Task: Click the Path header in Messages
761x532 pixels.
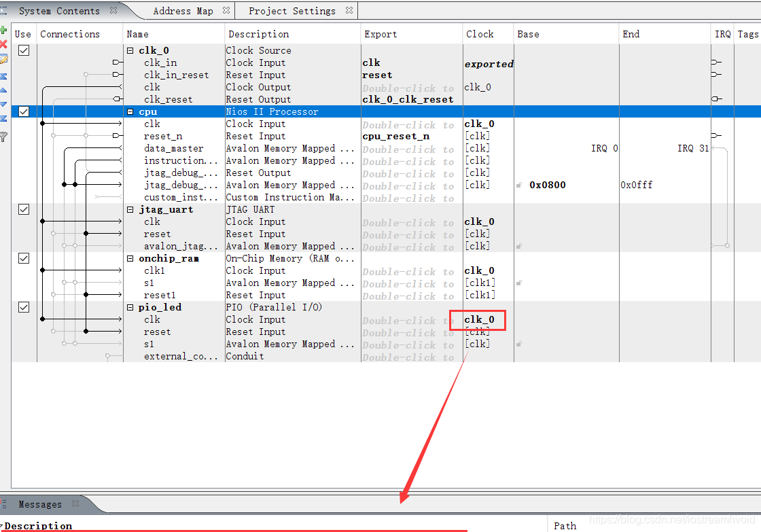Action: click(x=565, y=526)
